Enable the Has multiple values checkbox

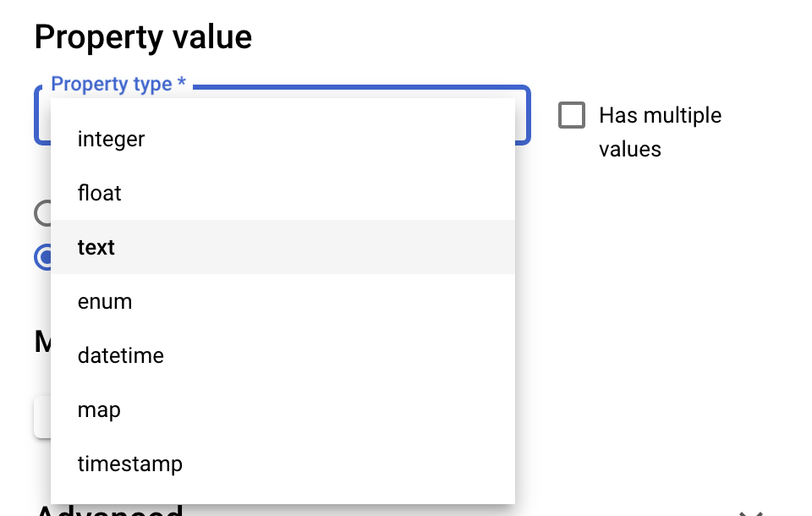[x=572, y=115]
